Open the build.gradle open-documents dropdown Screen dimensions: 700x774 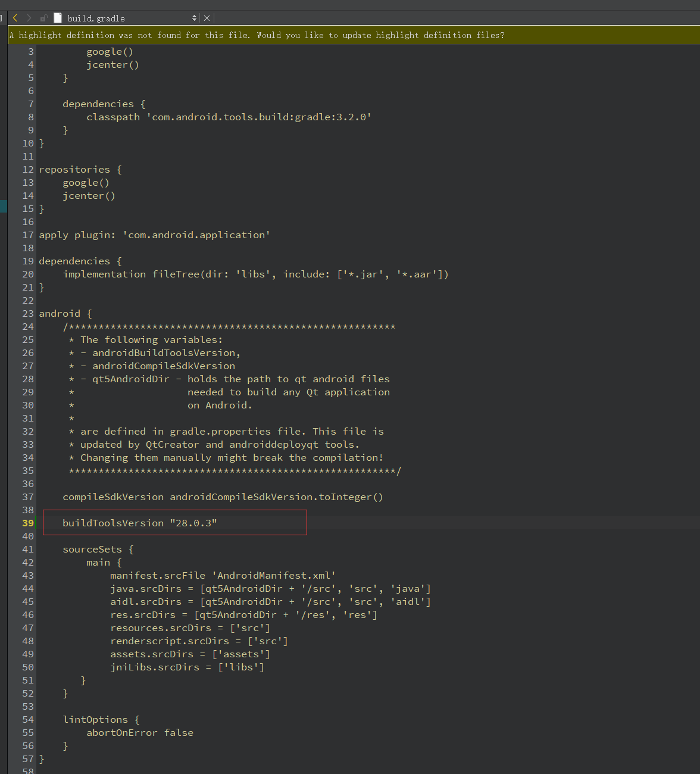coord(194,18)
